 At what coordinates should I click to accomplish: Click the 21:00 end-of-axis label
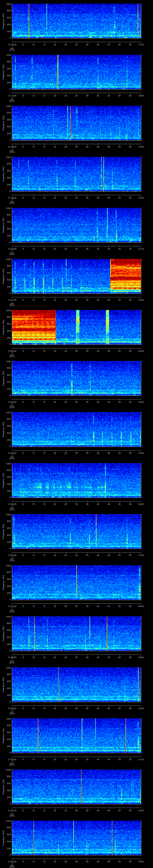[141, 249]
